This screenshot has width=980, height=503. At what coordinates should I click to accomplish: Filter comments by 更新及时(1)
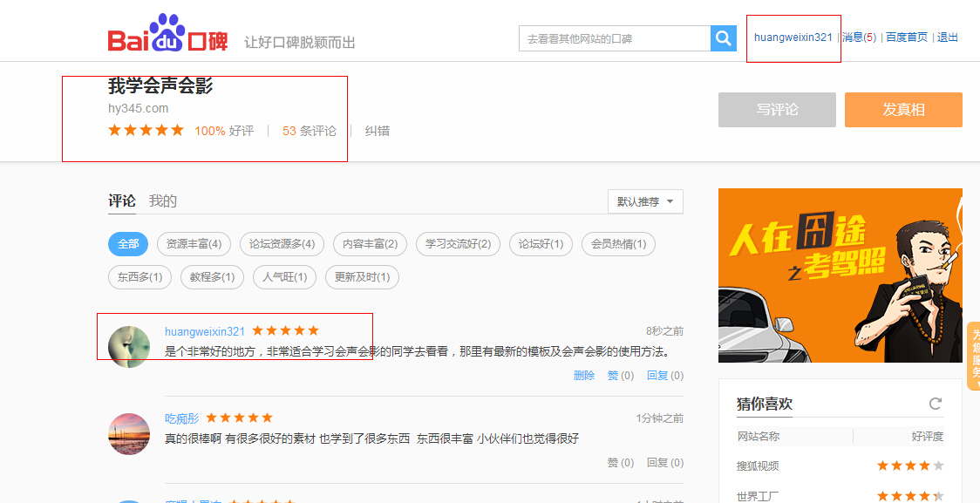coord(362,277)
